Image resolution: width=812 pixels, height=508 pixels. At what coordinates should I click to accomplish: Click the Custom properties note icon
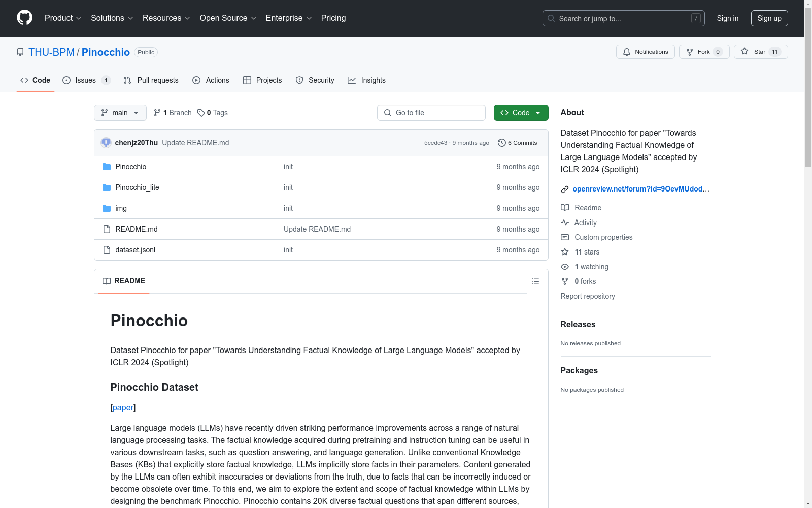565,237
